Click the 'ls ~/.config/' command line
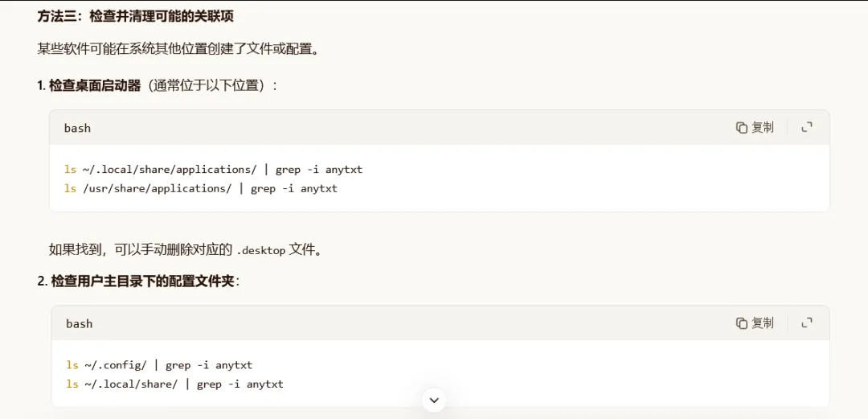The image size is (868, 419). pyautogui.click(x=159, y=365)
